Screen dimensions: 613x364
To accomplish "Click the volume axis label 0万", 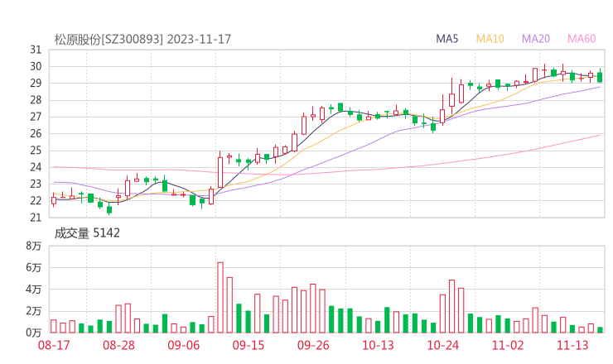I will click(x=34, y=333).
